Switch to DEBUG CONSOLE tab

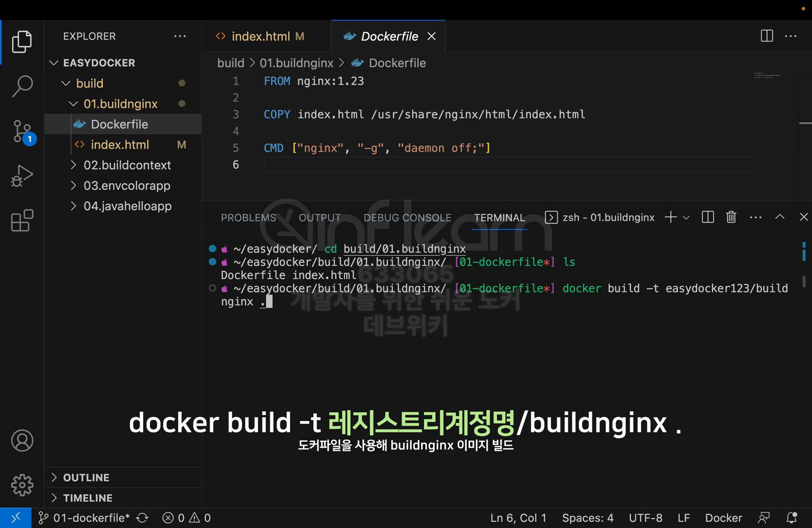[x=407, y=218]
